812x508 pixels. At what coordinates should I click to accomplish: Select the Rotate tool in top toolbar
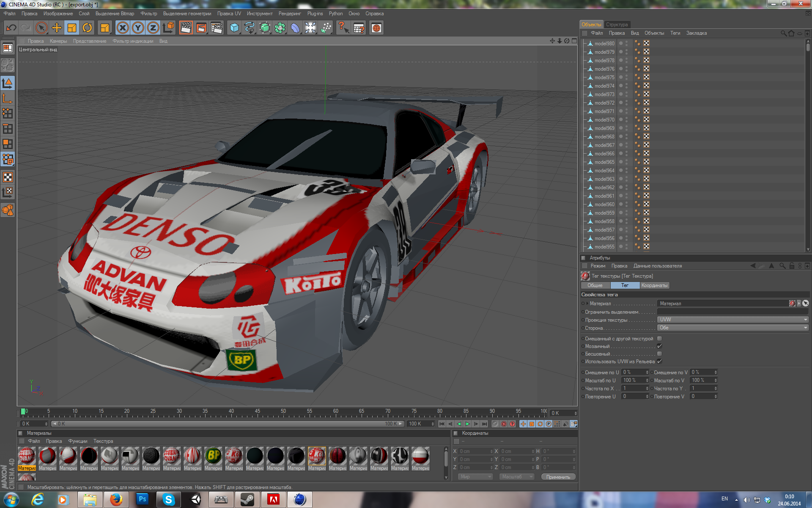click(87, 28)
